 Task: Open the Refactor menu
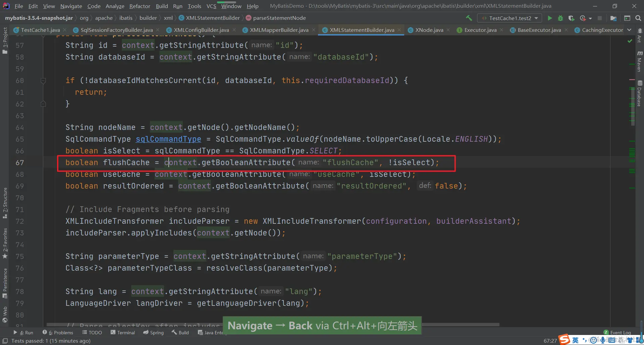140,6
